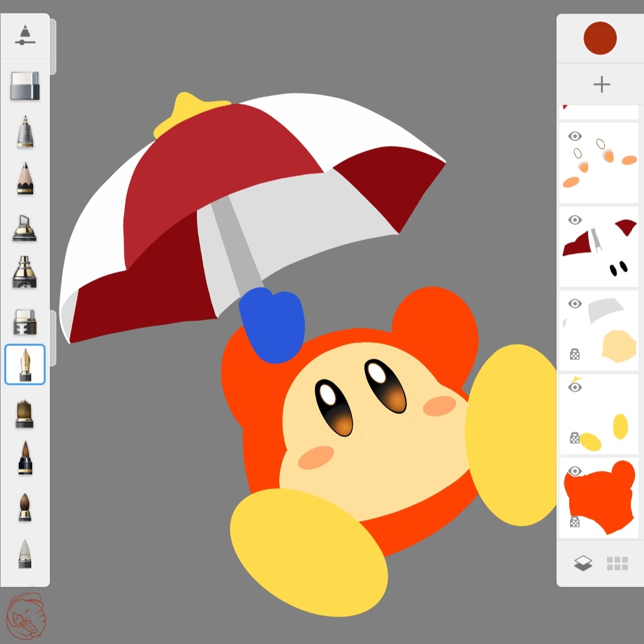Toggle visibility of the orange body layer

click(x=575, y=471)
